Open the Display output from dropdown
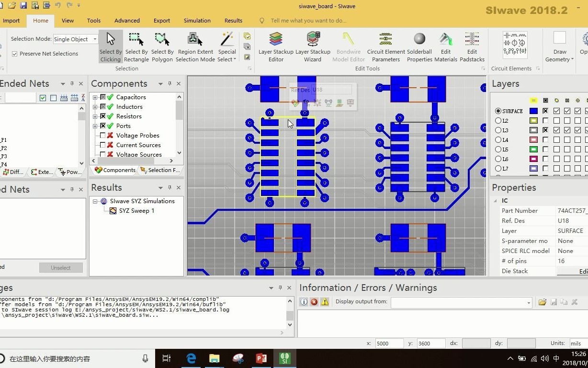 [529, 302]
